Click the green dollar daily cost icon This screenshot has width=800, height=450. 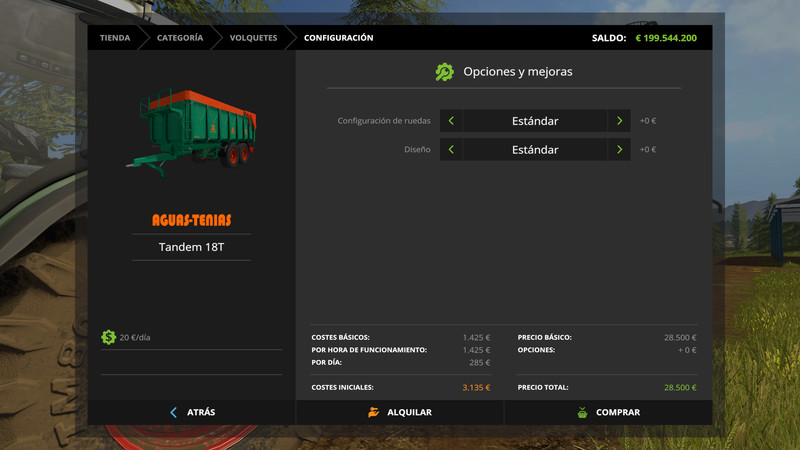point(108,337)
